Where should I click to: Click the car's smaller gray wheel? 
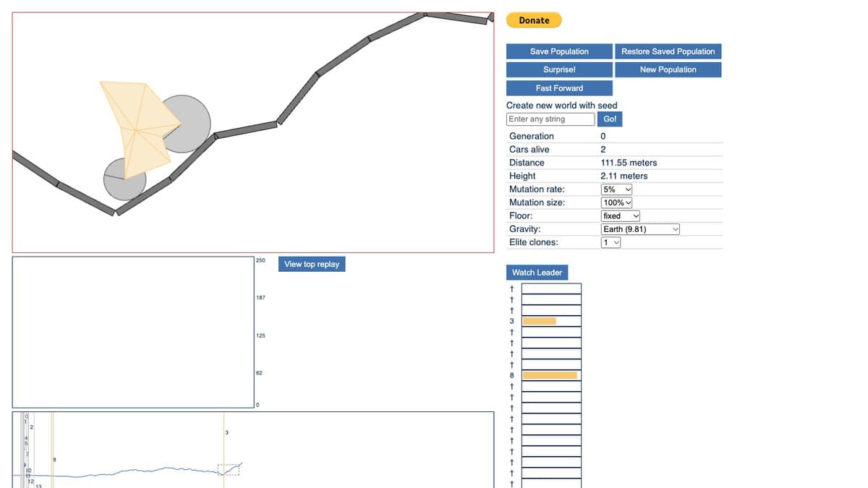tap(125, 179)
